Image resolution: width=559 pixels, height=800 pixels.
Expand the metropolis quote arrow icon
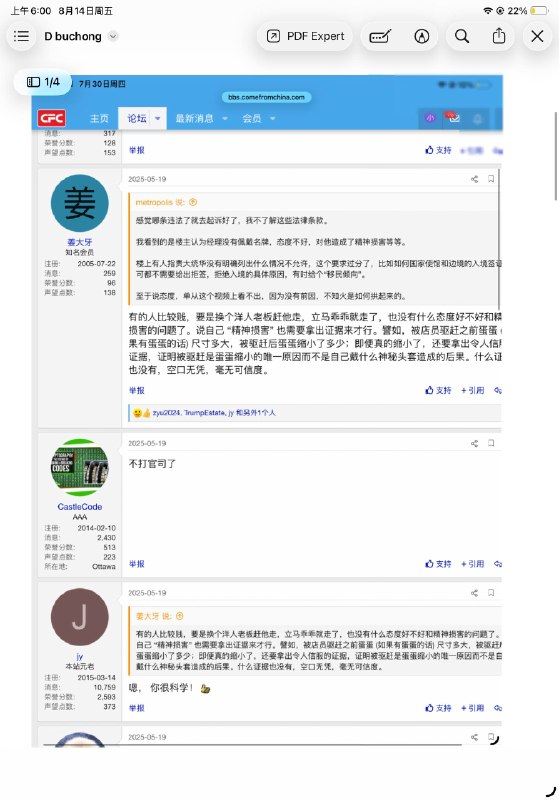[193, 203]
